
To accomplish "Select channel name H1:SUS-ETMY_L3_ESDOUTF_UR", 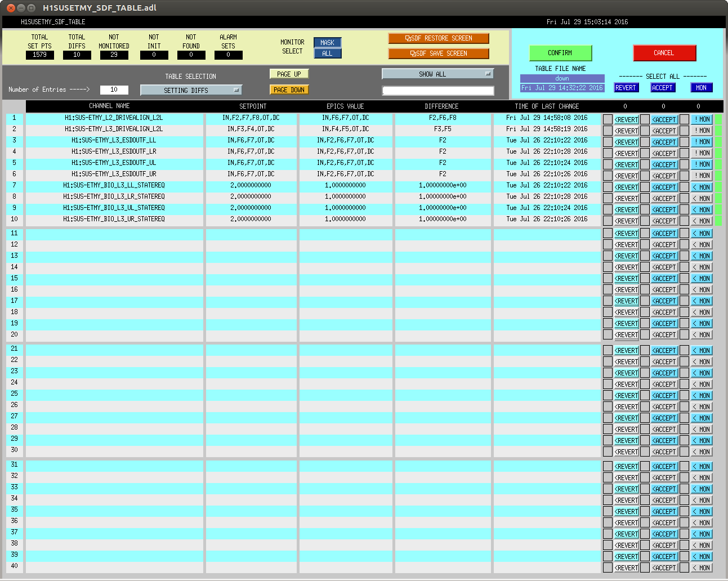I will click(x=114, y=174).
